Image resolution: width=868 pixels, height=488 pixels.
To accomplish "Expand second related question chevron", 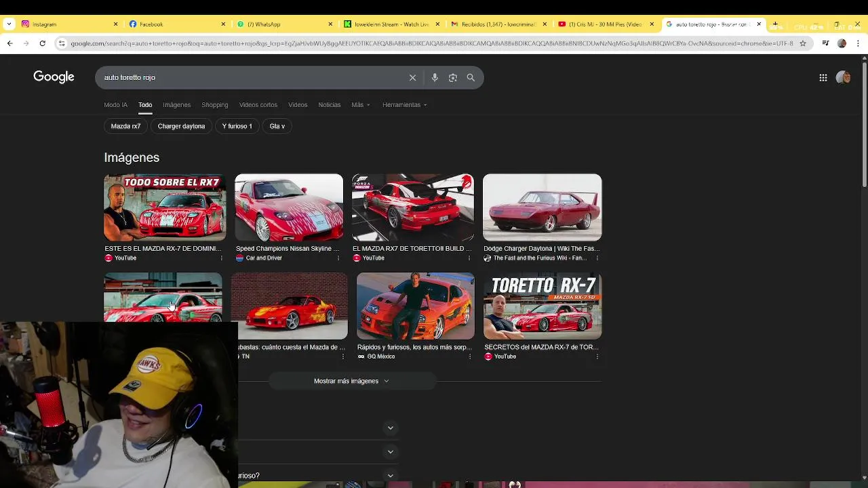I will 390,451.
